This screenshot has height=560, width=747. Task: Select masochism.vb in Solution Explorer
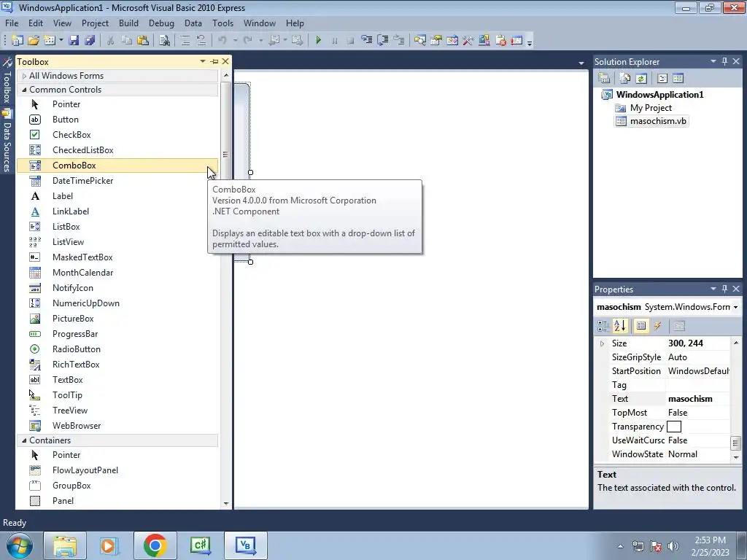(658, 121)
